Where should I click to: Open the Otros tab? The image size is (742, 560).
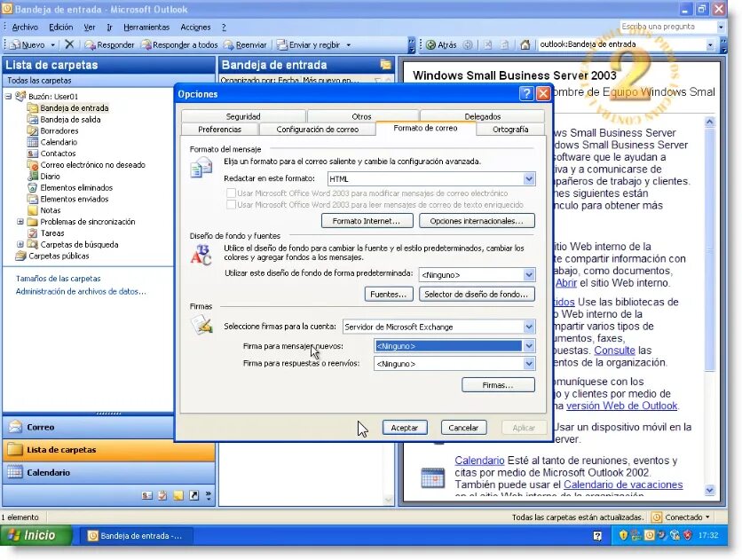pos(361,116)
